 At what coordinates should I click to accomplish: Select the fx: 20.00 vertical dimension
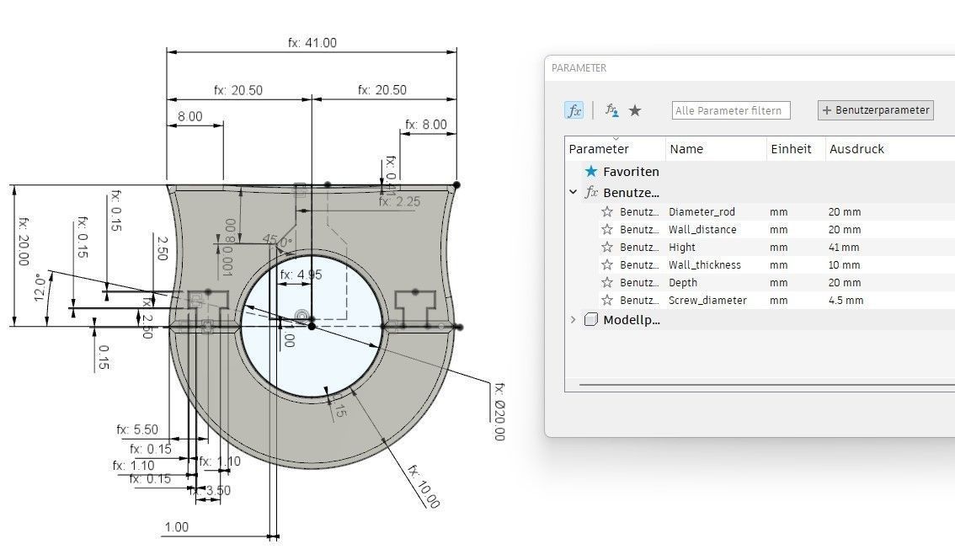click(x=23, y=241)
